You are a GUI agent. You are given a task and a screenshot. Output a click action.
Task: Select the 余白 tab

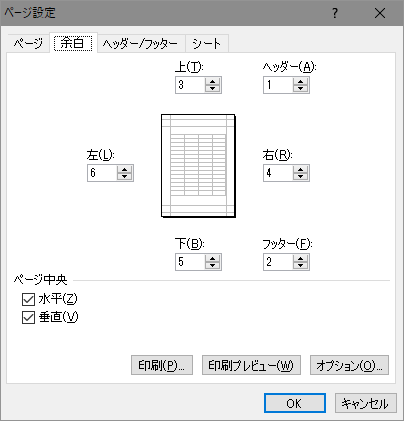pyautogui.click(x=73, y=43)
